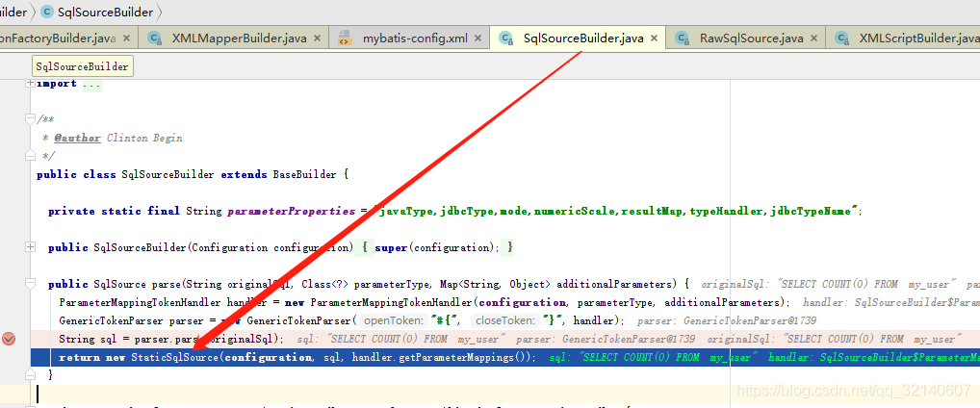This screenshot has height=408, width=980.
Task: Close the XMLMapperBuilder.java tab
Action: [317, 38]
